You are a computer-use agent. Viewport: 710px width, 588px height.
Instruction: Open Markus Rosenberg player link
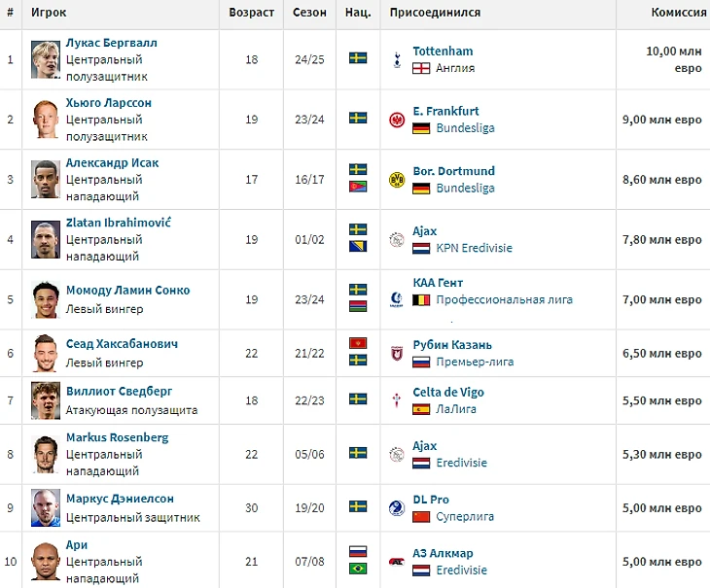117,437
